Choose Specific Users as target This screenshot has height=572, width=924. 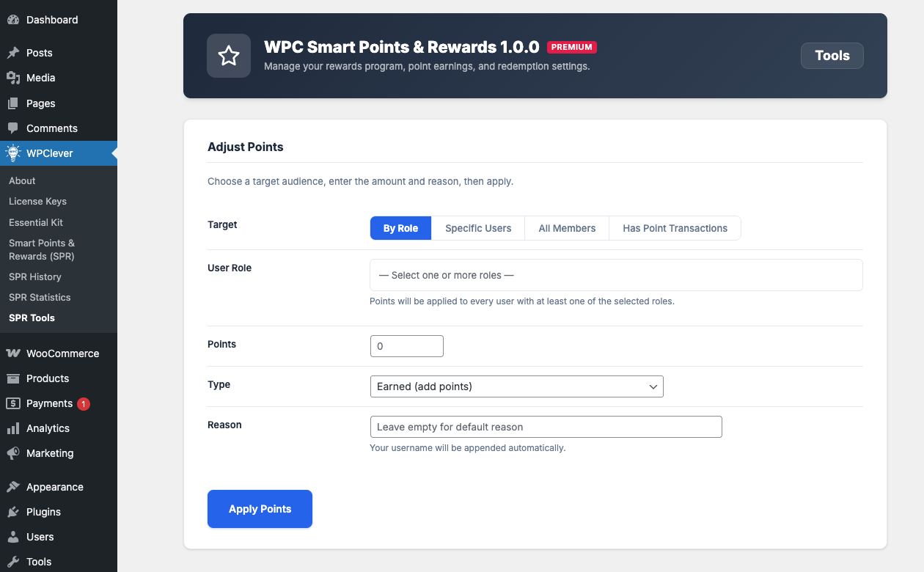point(478,228)
